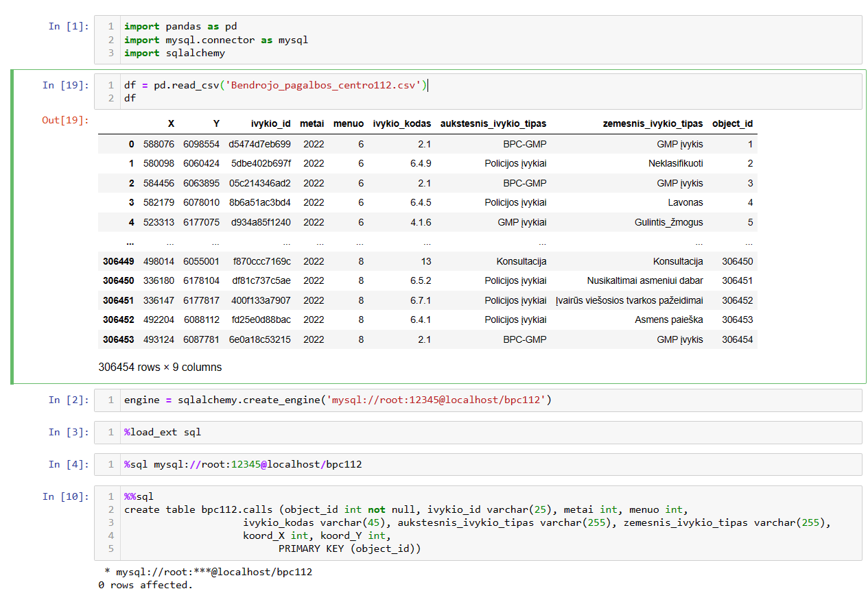Click the In [1] prompt label

tap(69, 26)
